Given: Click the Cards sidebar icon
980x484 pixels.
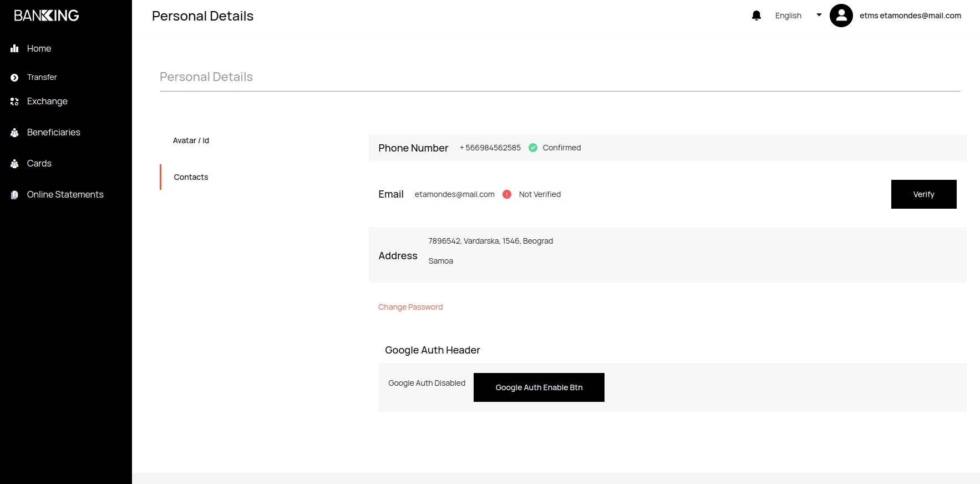Looking at the screenshot, I should (14, 164).
